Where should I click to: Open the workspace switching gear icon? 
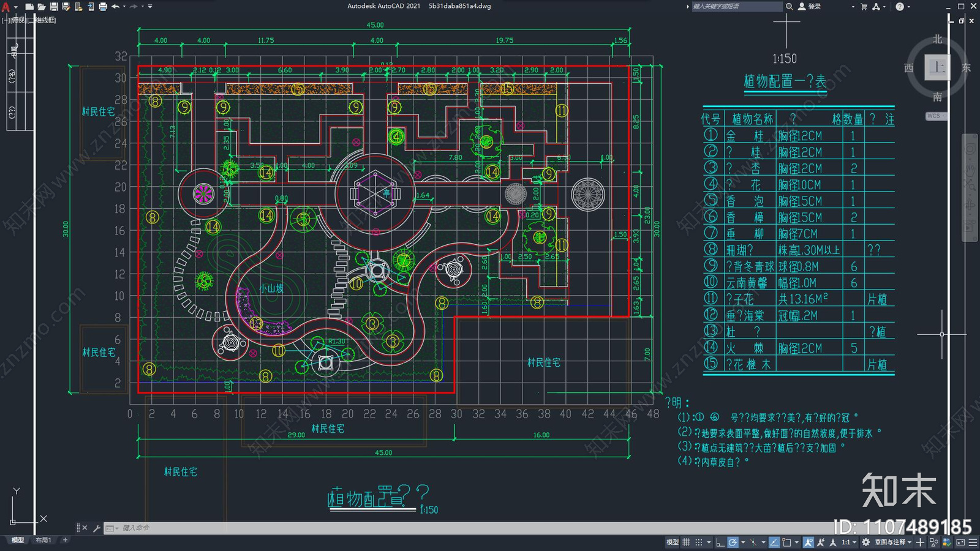coord(865,542)
